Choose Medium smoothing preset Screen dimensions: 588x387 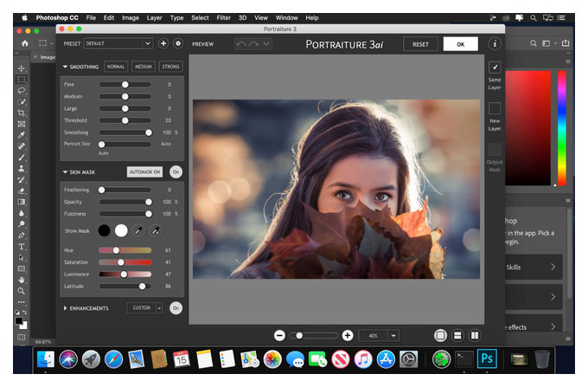click(144, 67)
